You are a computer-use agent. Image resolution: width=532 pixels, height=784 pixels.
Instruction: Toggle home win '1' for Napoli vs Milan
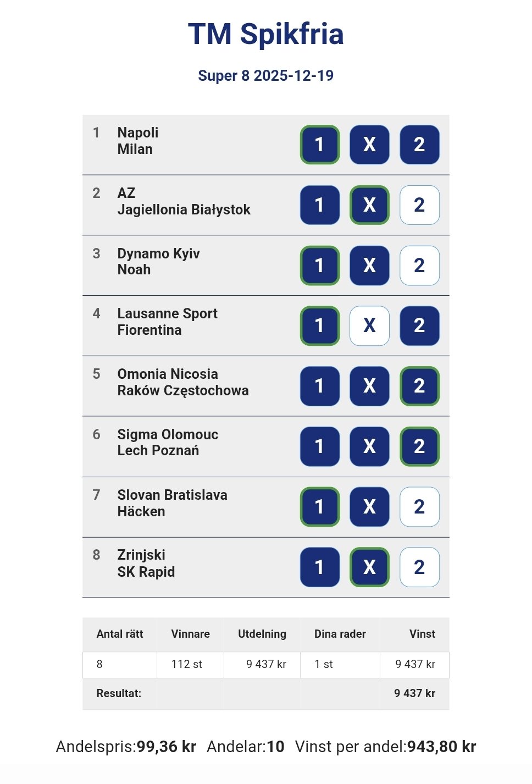(320, 145)
